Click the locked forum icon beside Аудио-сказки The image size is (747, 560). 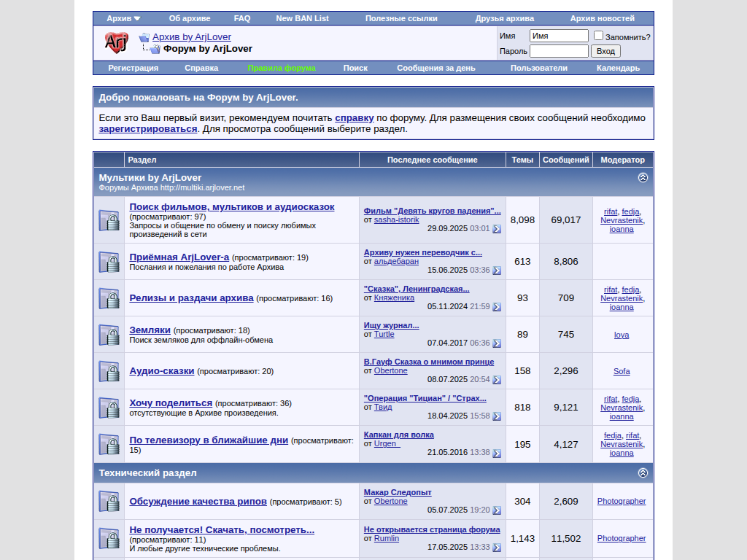click(109, 371)
